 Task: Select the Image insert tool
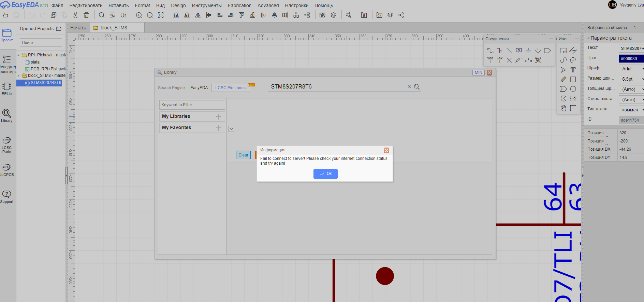pyautogui.click(x=573, y=98)
